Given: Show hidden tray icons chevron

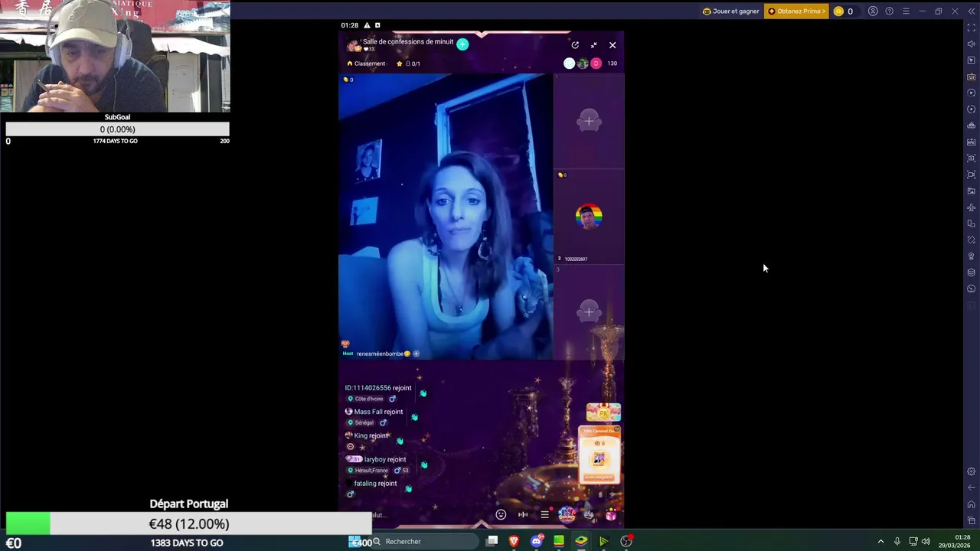Looking at the screenshot, I should (x=880, y=541).
